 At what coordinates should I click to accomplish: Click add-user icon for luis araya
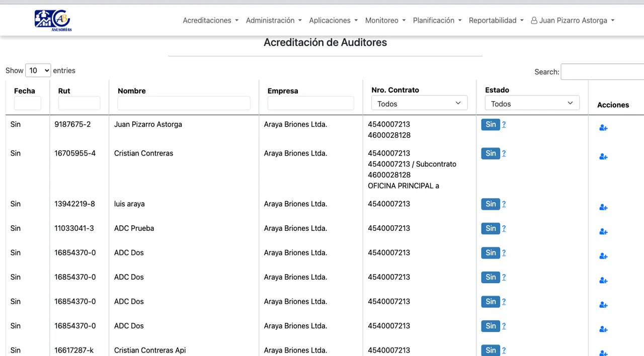pos(603,208)
